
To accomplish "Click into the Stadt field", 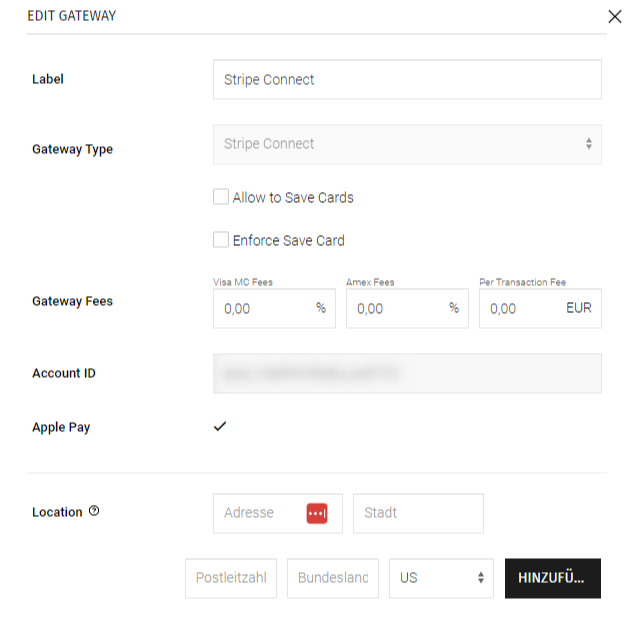I will click(x=418, y=513).
